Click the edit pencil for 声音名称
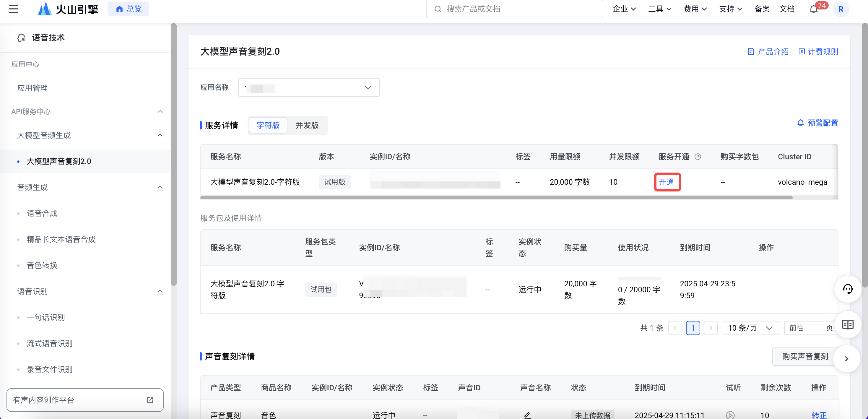Viewport: 868px width, 419px height. [527, 415]
